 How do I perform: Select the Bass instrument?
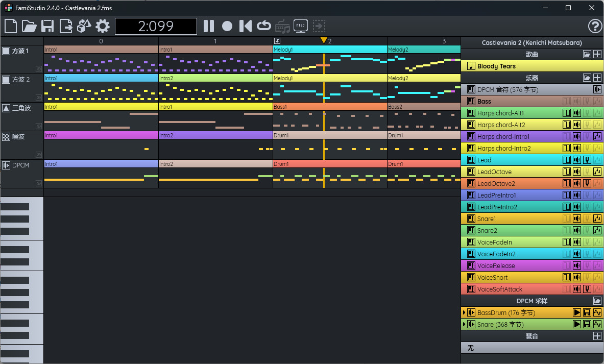(532, 101)
